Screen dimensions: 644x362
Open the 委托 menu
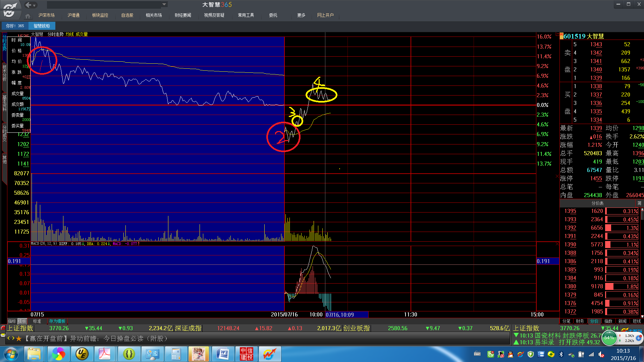coord(273,15)
